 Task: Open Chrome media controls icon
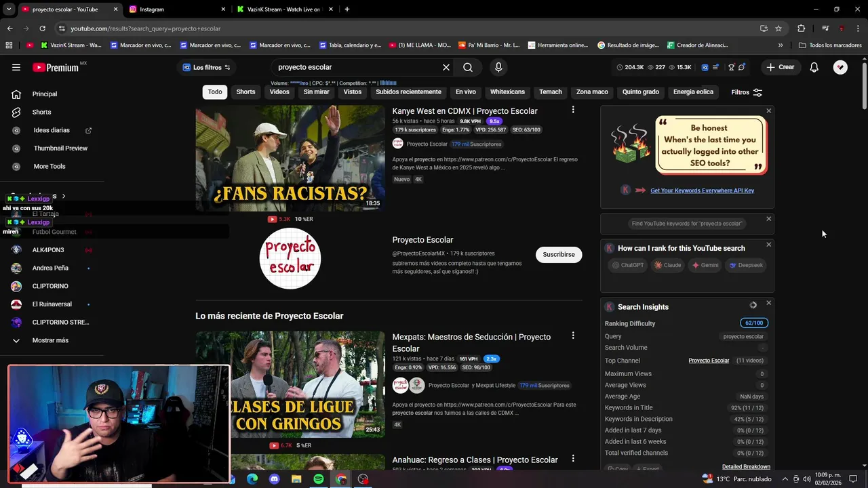click(x=825, y=28)
